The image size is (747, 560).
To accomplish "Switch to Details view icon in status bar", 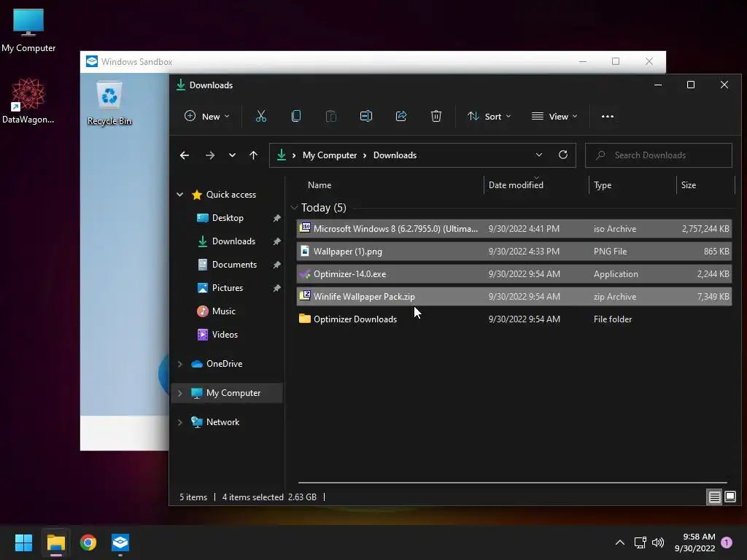I will [x=714, y=497].
